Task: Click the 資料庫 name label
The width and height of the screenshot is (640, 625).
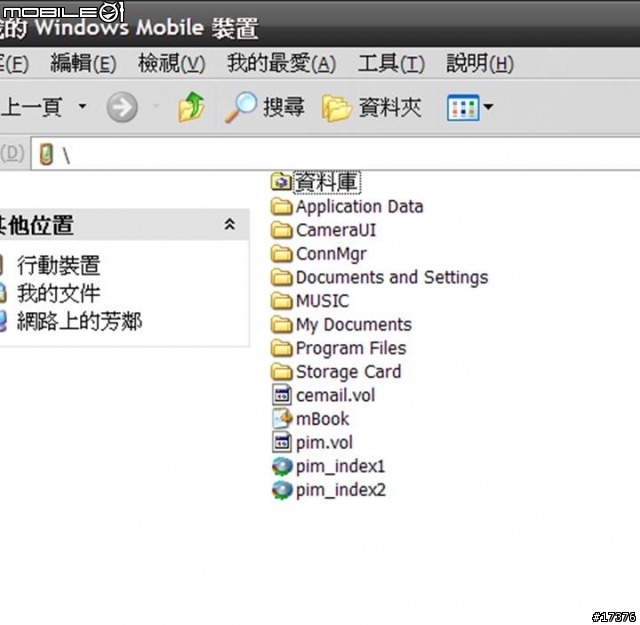Action: [327, 182]
